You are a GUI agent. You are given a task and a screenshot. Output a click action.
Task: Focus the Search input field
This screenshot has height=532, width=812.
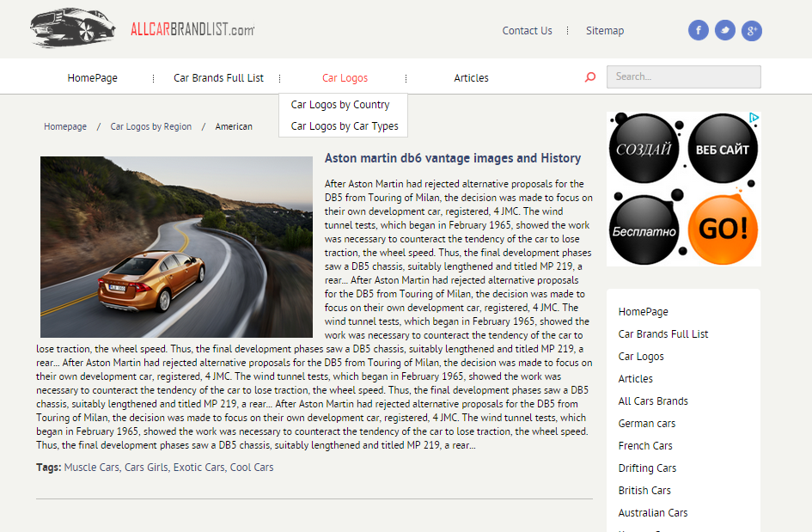pos(684,76)
